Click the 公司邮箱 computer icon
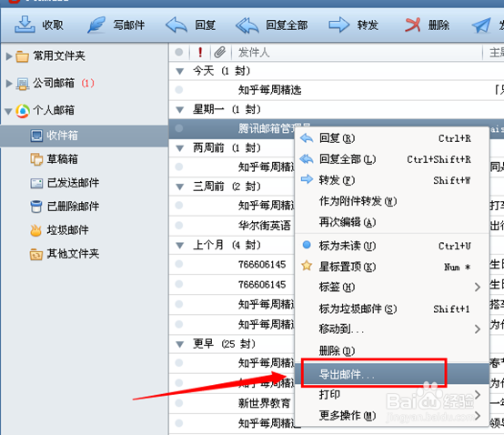 pyautogui.click(x=23, y=84)
